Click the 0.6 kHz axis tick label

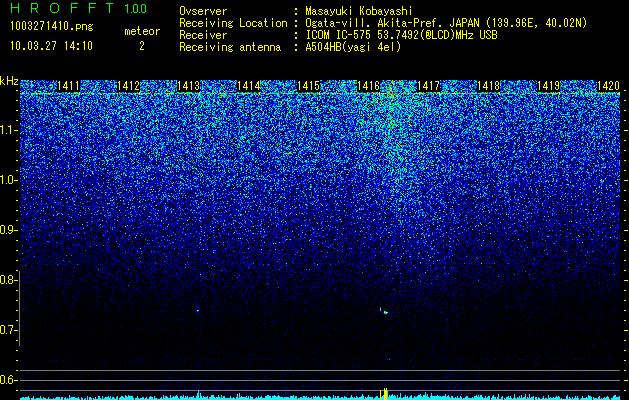(x=7, y=380)
